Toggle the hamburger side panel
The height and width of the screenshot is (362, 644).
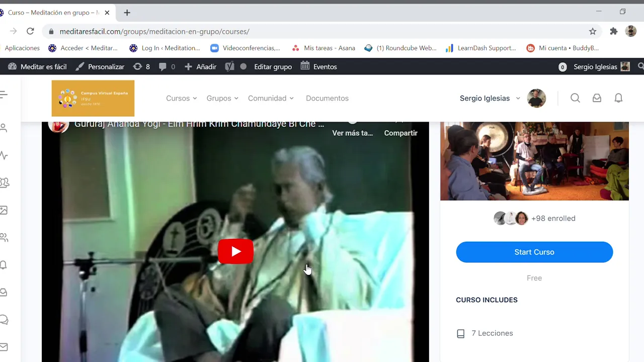coord(4,95)
